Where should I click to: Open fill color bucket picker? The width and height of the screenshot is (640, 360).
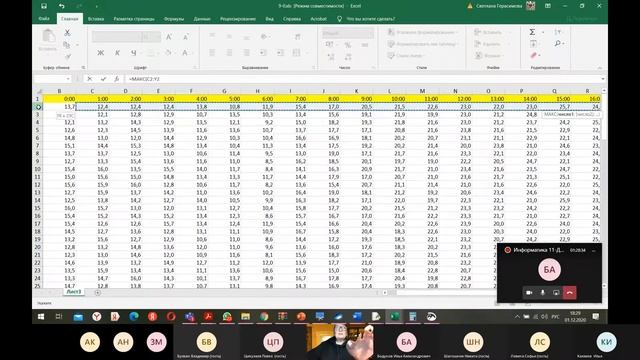(x=168, y=53)
